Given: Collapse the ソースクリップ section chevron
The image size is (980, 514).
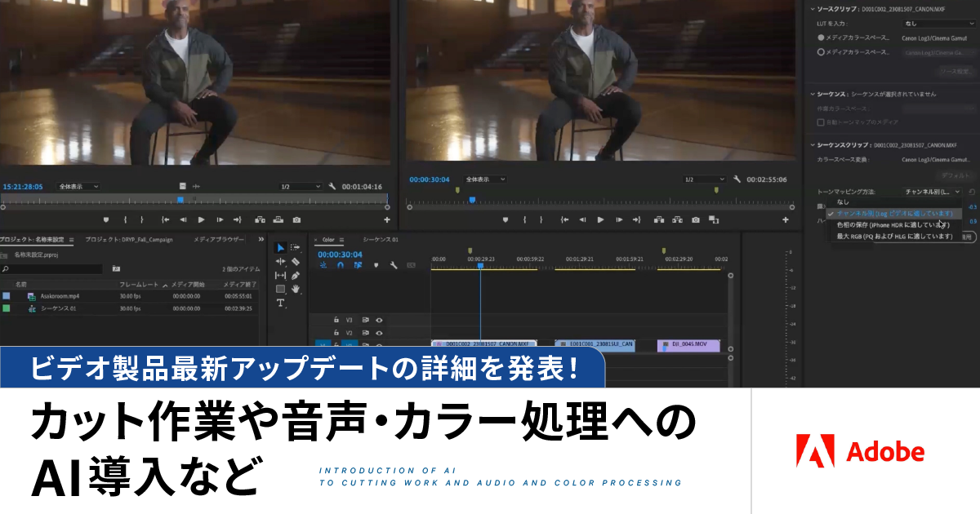Looking at the screenshot, I should pyautogui.click(x=812, y=9).
